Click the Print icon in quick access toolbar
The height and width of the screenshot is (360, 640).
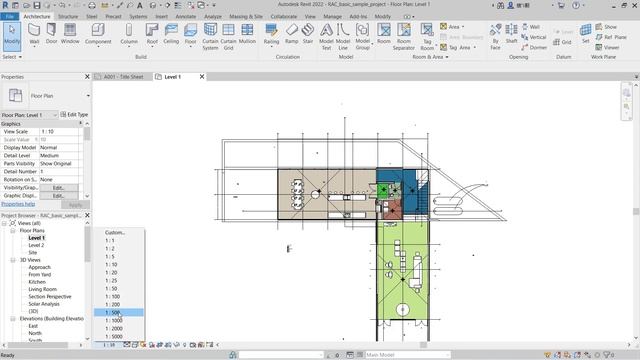click(x=92, y=5)
